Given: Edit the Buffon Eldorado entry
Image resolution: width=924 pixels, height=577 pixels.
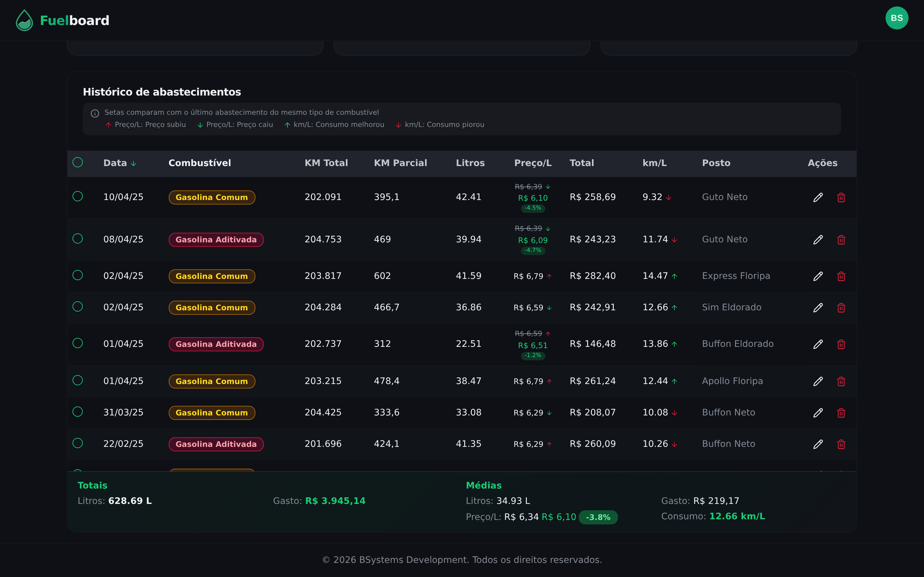Looking at the screenshot, I should (817, 344).
